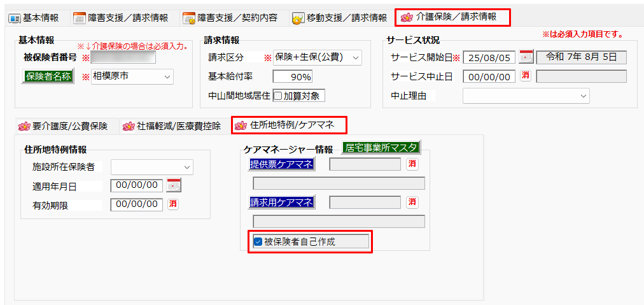Screen dimensions: 644x305
Task: Toggle 中山間地域居住 加算対象 checkbox
Action: coord(277,96)
